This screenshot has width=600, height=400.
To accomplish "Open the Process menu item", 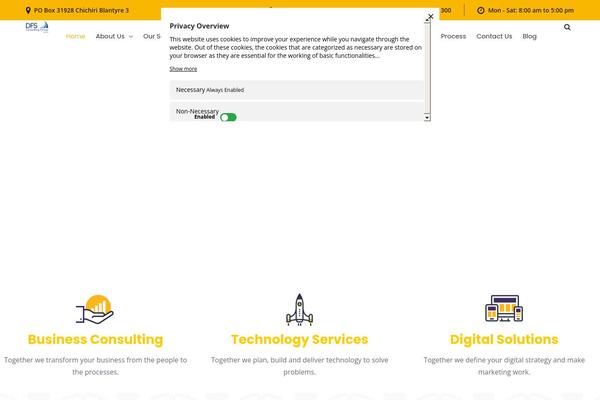I will 453,36.
